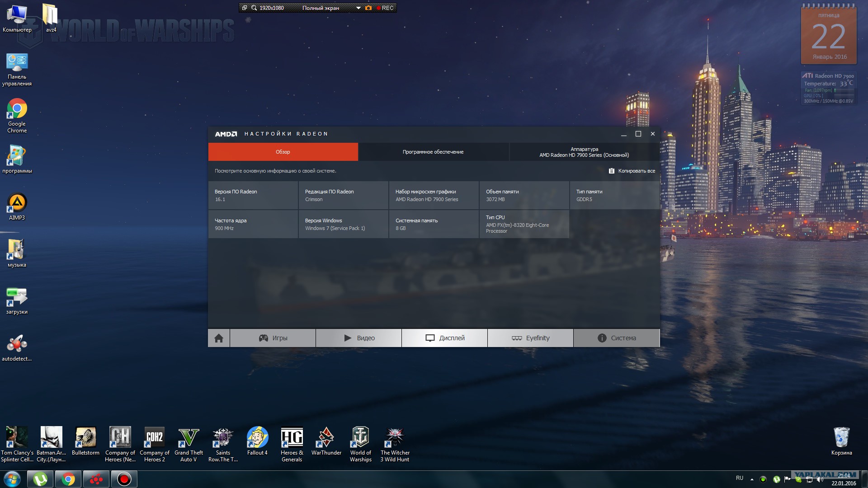The width and height of the screenshot is (868, 488).
Task: Select the Версия Windows tile
Action: 344,224
